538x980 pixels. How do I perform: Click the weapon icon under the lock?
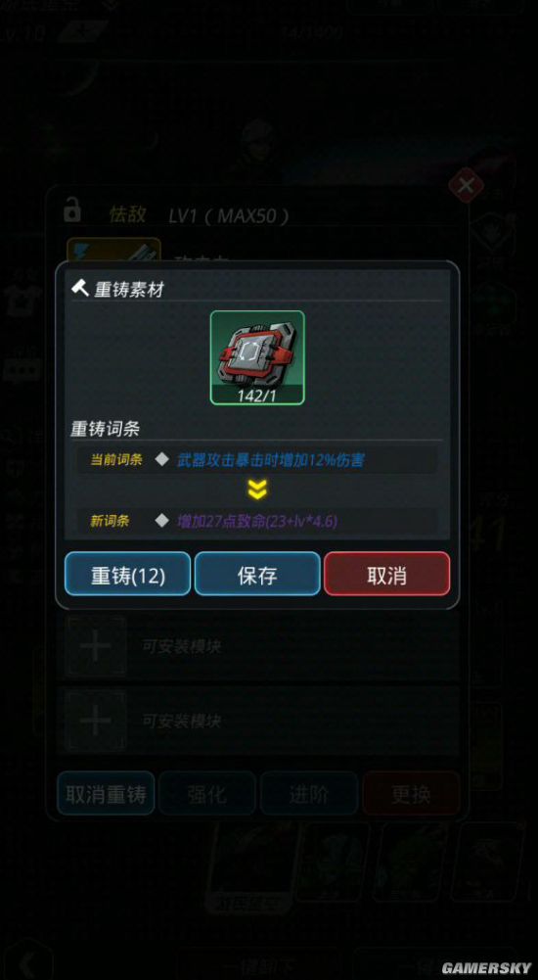pos(113,250)
